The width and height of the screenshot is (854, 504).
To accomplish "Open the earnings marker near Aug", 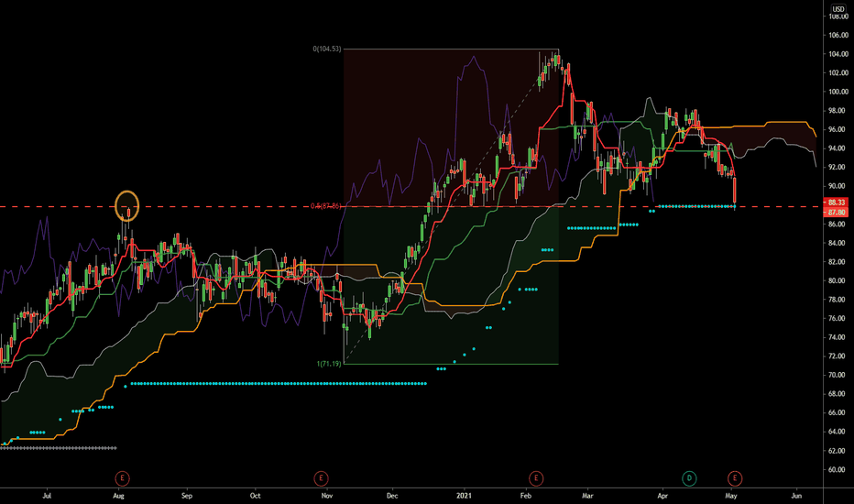I will [122, 478].
